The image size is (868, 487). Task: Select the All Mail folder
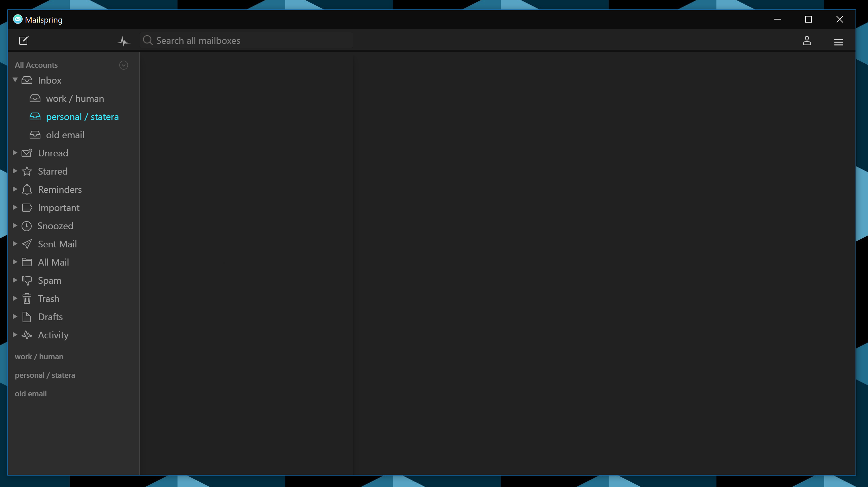(53, 262)
